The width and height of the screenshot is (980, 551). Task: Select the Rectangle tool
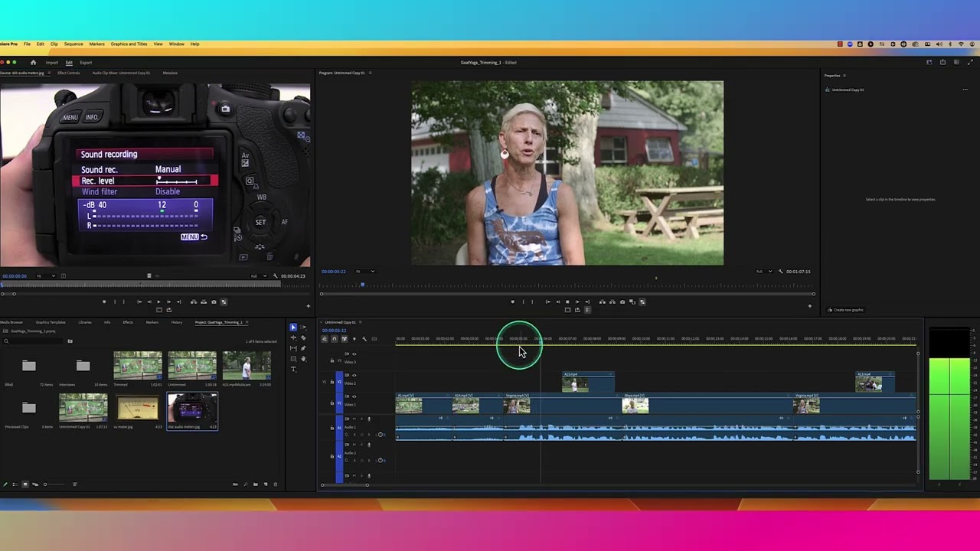click(293, 359)
